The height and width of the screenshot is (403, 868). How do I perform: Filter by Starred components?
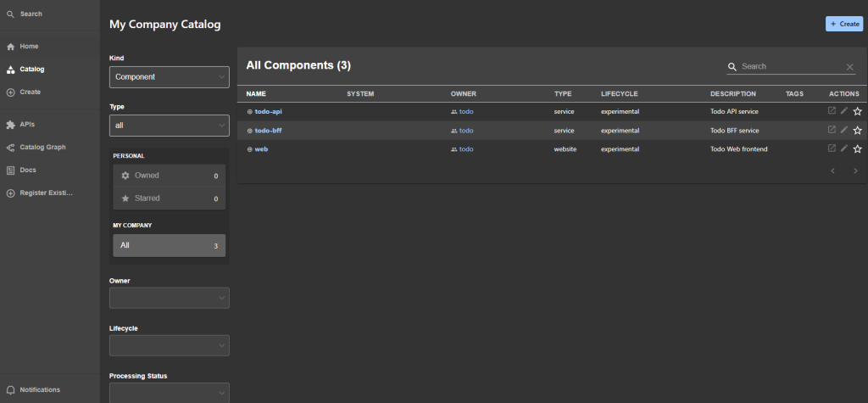click(x=170, y=199)
